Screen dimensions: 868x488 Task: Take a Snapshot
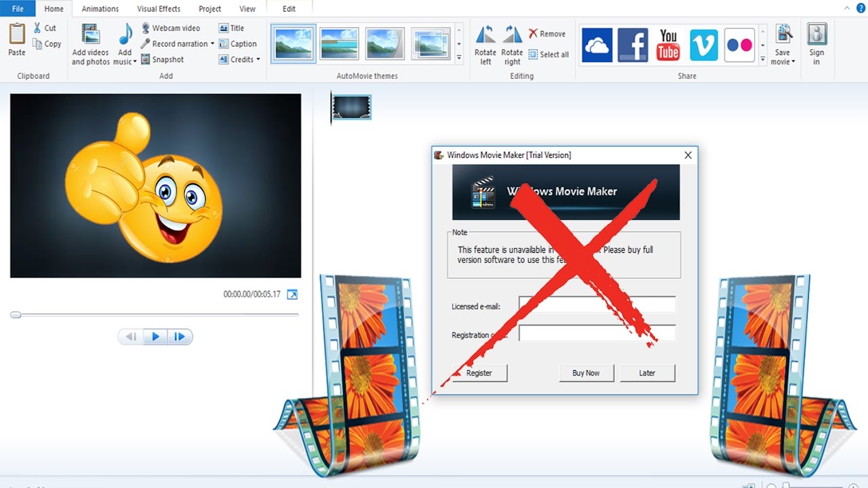pos(163,59)
